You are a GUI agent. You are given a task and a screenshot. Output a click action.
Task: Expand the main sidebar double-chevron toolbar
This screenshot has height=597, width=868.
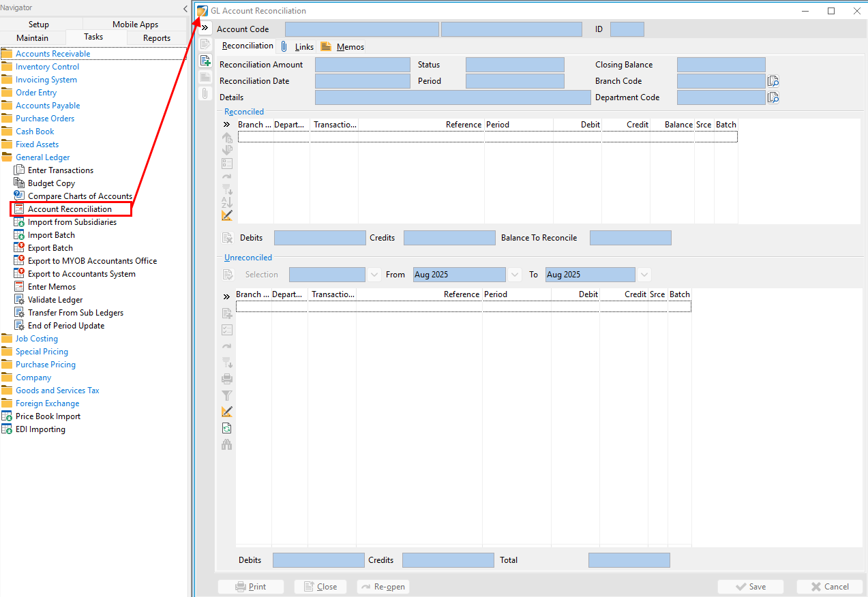pyautogui.click(x=205, y=27)
